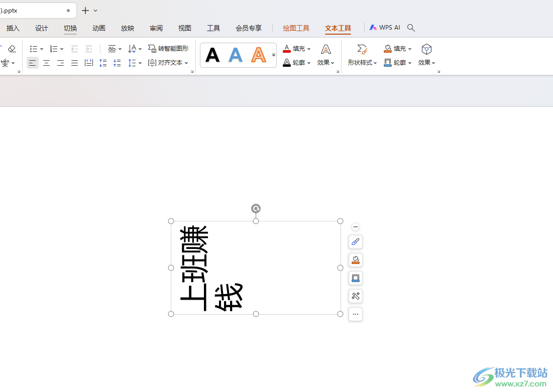The image size is (553, 392).
Task: Apply numbered list formatting
Action: pos(54,49)
